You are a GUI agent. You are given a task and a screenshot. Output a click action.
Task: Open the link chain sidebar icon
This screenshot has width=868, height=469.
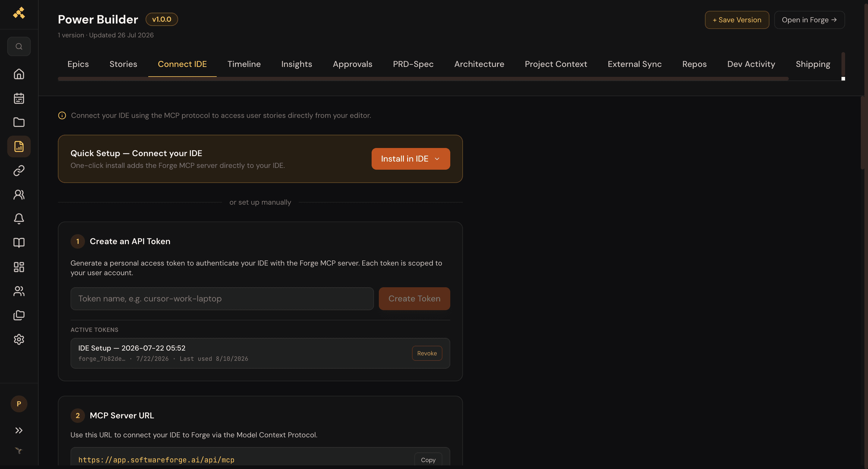click(19, 171)
